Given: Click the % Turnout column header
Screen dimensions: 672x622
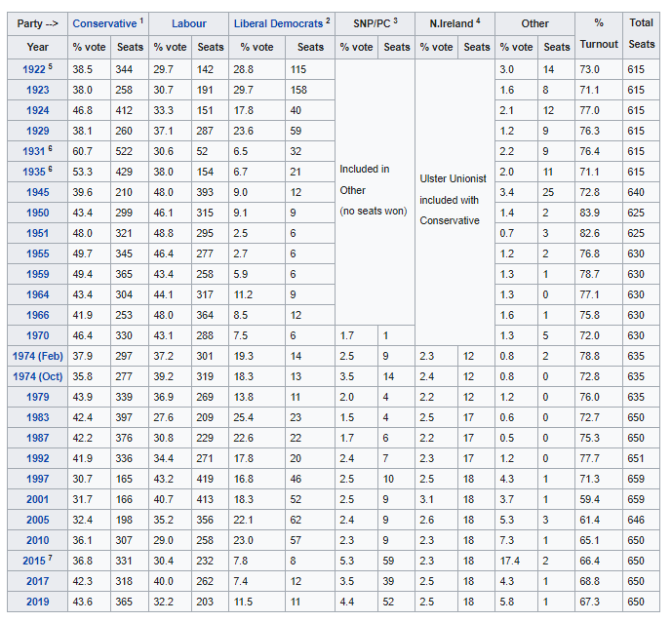Looking at the screenshot, I should coord(599,35).
